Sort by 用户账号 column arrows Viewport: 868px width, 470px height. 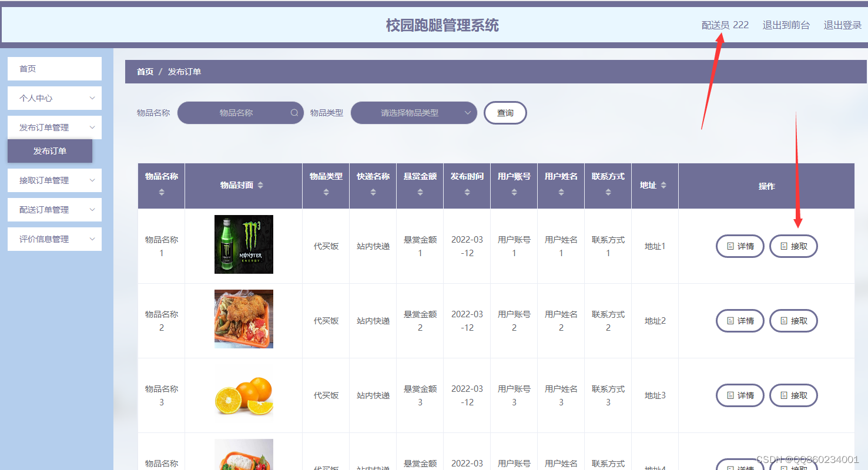coord(514,192)
